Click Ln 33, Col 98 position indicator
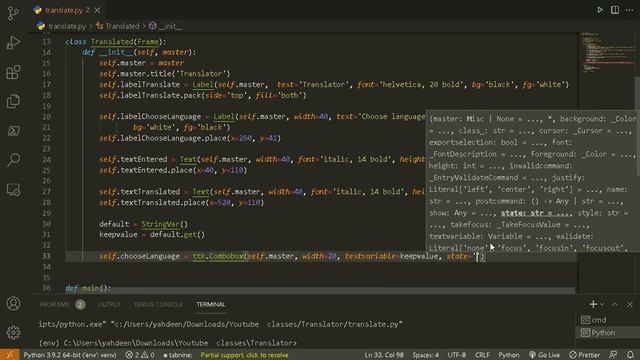 [x=384, y=355]
